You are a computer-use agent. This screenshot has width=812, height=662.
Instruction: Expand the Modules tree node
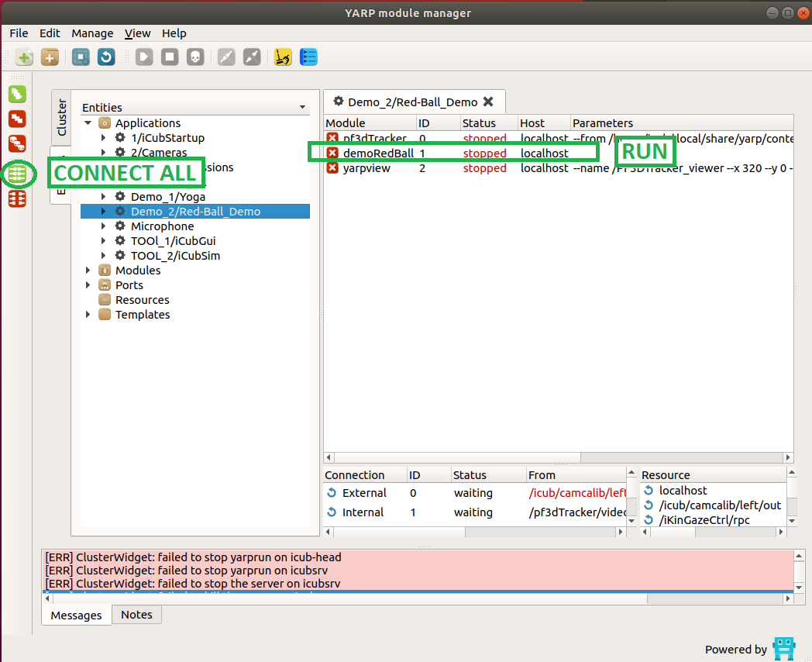coord(88,271)
